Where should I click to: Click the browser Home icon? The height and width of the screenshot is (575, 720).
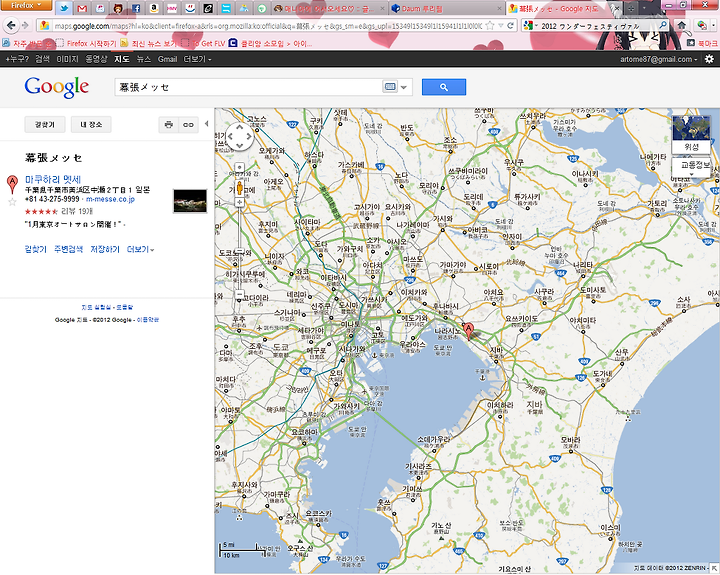[x=681, y=25]
